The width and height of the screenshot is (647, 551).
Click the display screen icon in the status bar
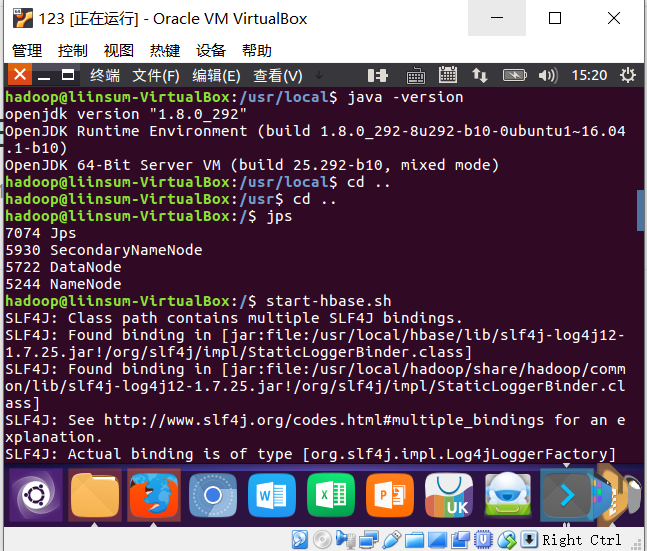coord(437,539)
